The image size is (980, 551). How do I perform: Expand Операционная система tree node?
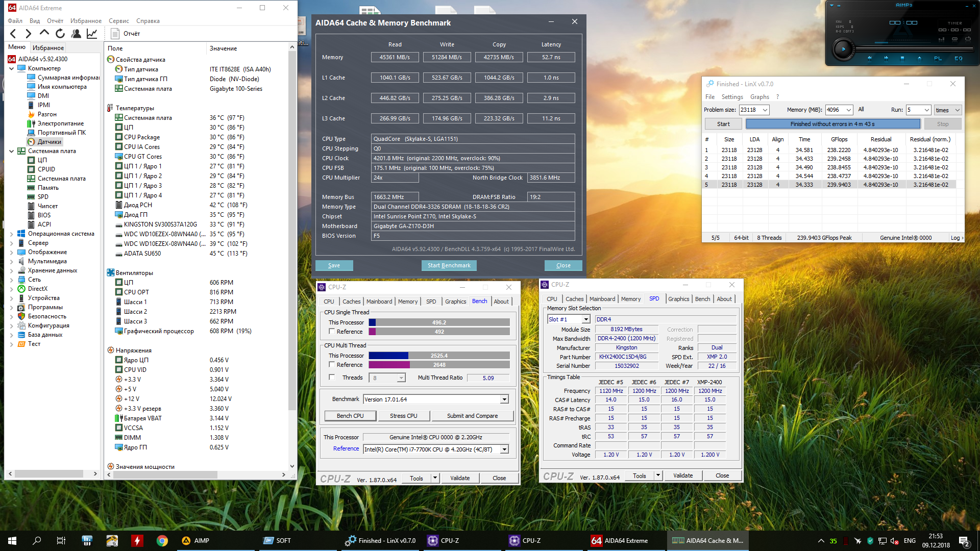click(x=12, y=234)
